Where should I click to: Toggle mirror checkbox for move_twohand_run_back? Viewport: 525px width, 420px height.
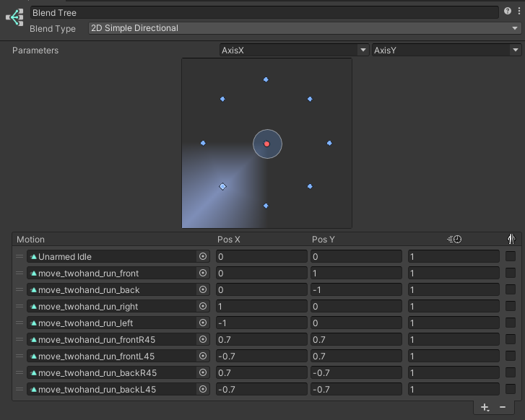pos(511,289)
